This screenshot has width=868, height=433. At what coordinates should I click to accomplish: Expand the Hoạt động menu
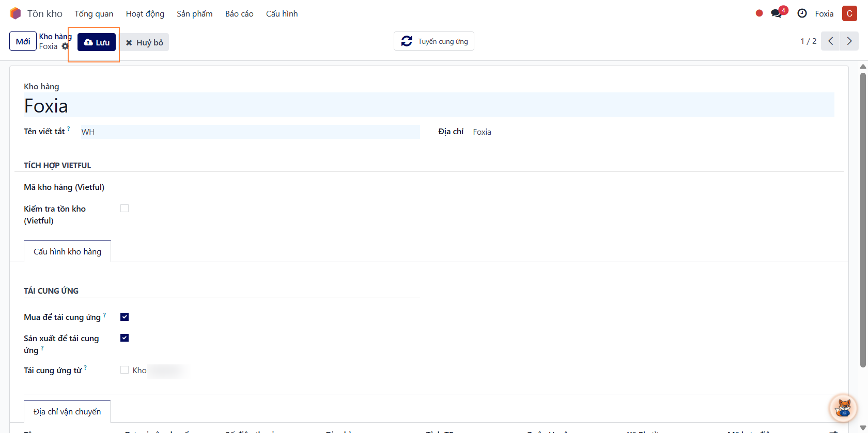point(145,14)
